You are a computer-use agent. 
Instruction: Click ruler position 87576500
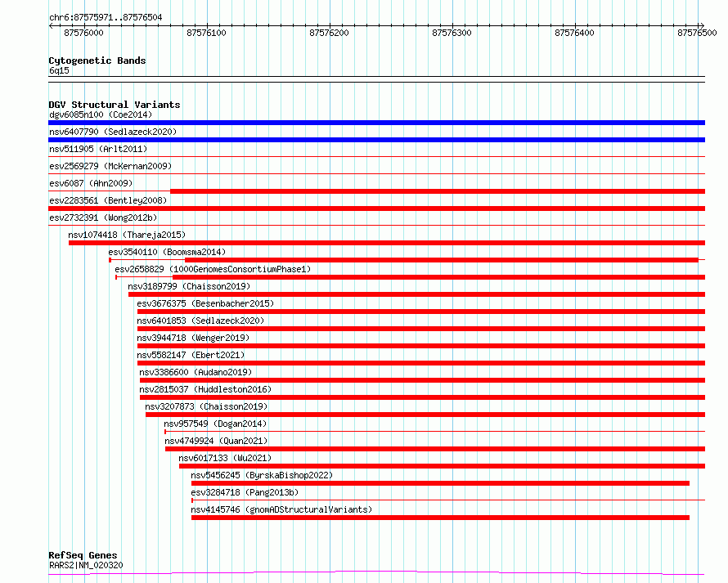tap(697, 33)
